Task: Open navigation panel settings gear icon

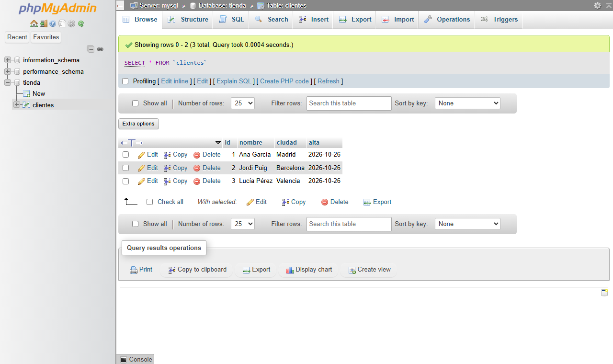Action: [72, 23]
